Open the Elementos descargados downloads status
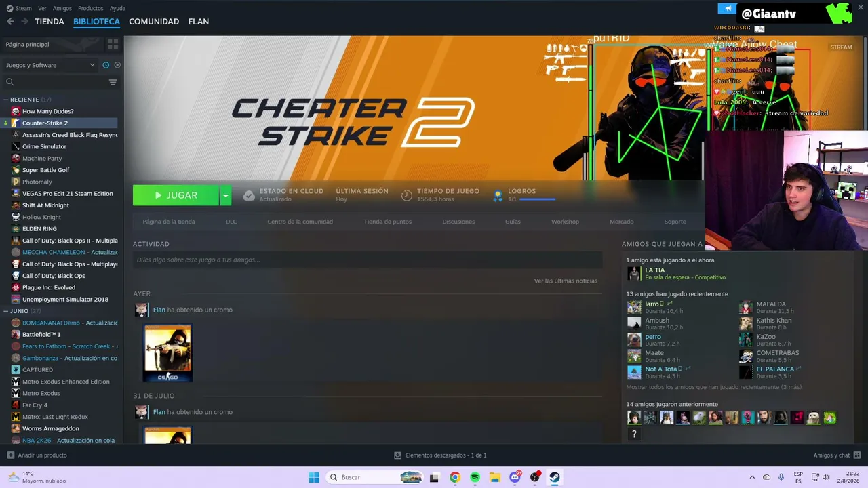Viewport: 868px width, 488px height. click(440, 455)
